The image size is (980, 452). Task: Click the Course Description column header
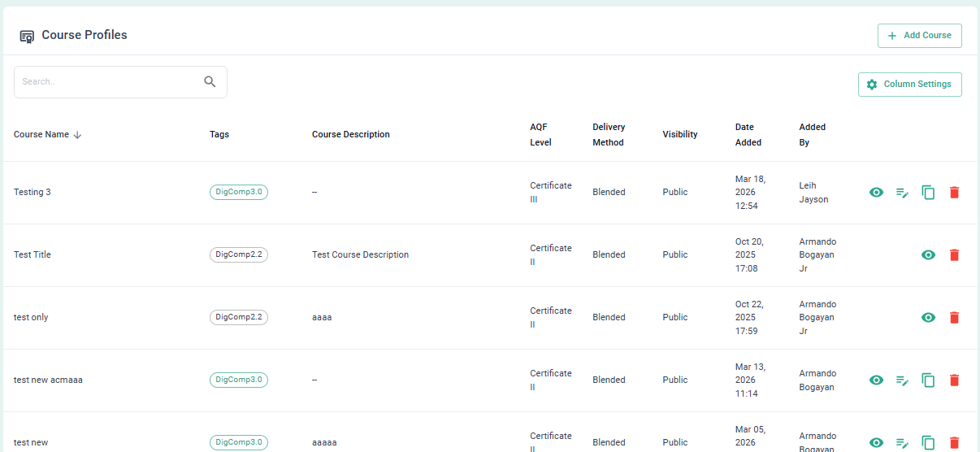351,134
